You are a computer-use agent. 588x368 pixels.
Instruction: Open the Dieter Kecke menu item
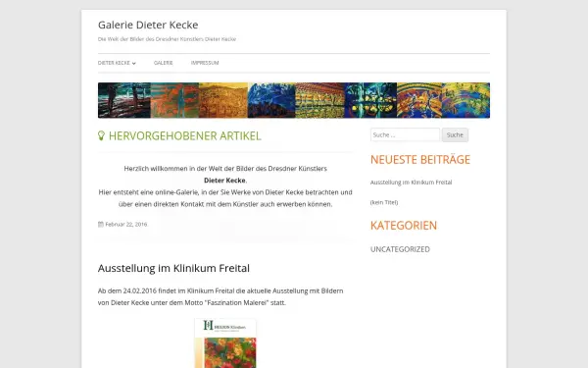coord(114,63)
